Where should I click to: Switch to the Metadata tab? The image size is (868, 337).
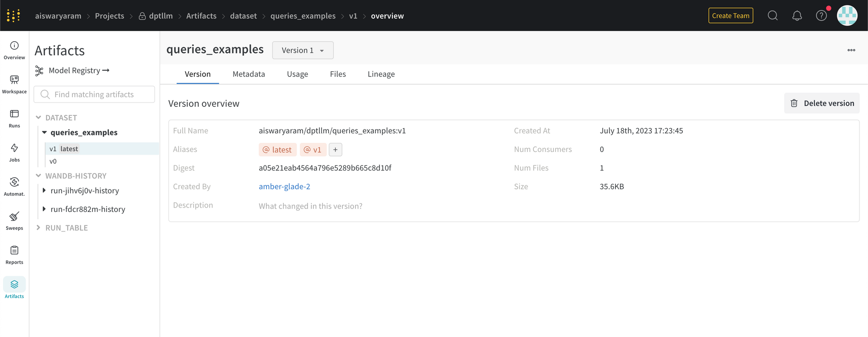click(x=249, y=74)
